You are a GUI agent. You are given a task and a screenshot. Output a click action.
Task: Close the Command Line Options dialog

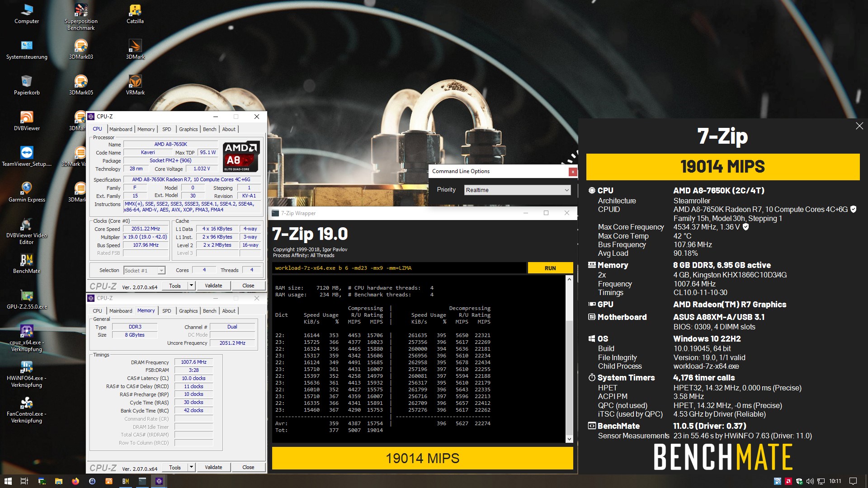pyautogui.click(x=573, y=172)
